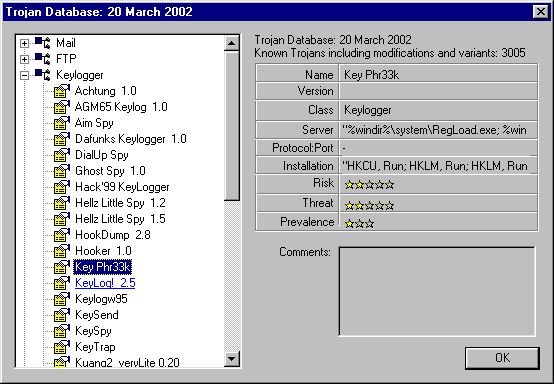Select the KeySpy entry
Viewport: 554px width, 384px height.
(93, 331)
